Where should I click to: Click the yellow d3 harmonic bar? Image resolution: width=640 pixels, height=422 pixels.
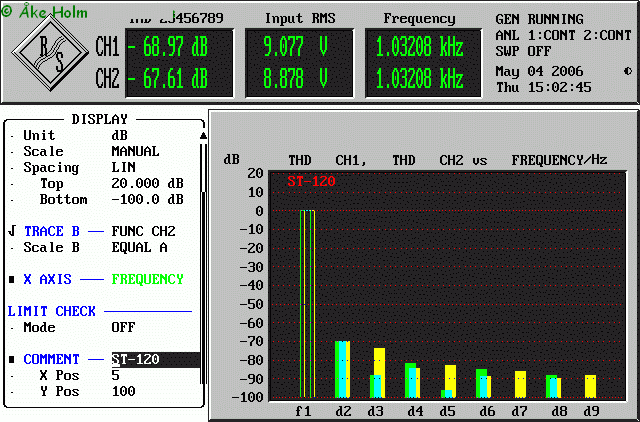(380, 373)
